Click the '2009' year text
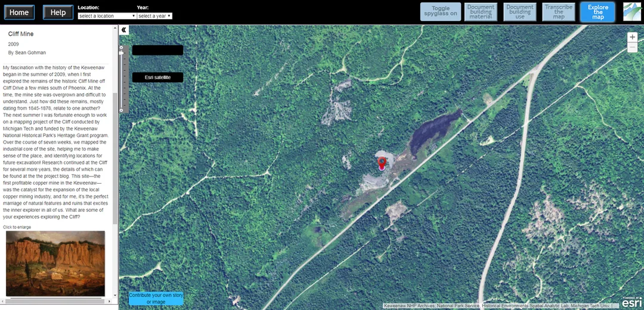The width and height of the screenshot is (644, 310). pyautogui.click(x=13, y=44)
